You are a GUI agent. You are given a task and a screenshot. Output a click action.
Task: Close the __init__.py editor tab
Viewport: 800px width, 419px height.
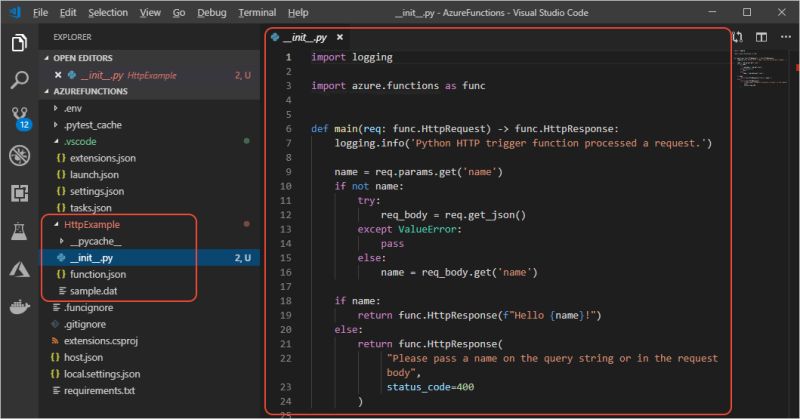[x=340, y=37]
